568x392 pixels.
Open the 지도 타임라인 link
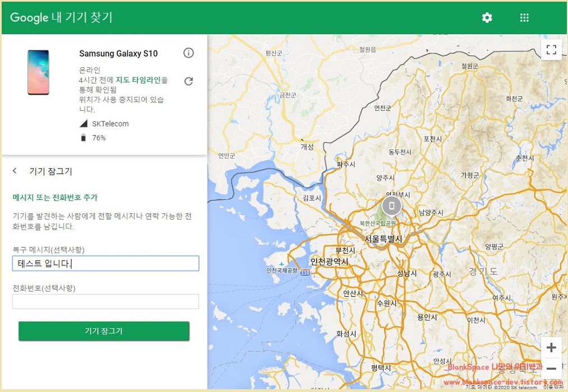(x=138, y=80)
